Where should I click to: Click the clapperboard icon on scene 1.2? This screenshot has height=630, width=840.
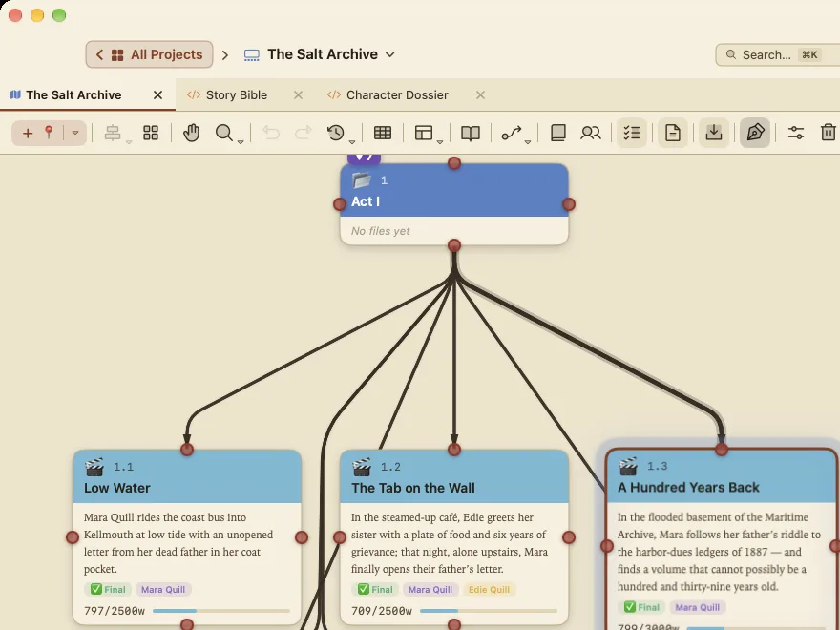[362, 467]
